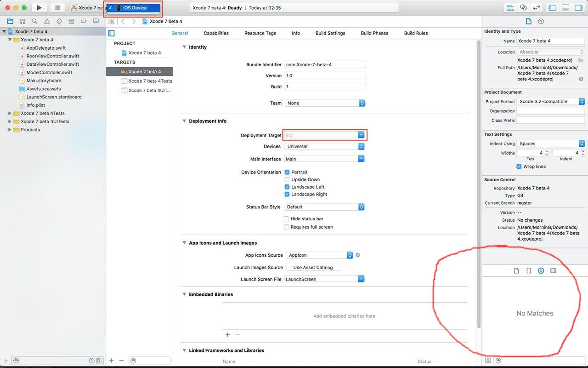The width and height of the screenshot is (588, 368).
Task: Toggle the Navigator panel visibility icon
Action: click(553, 8)
